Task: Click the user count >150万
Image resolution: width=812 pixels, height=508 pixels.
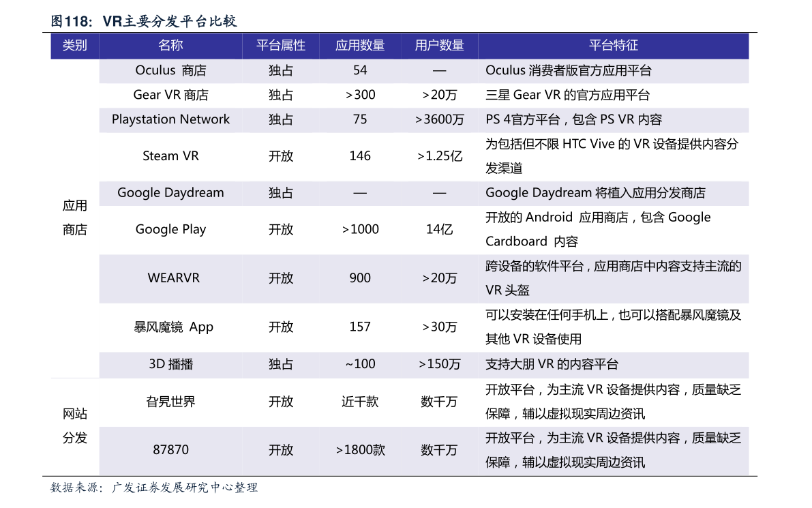Action: pyautogui.click(x=439, y=364)
